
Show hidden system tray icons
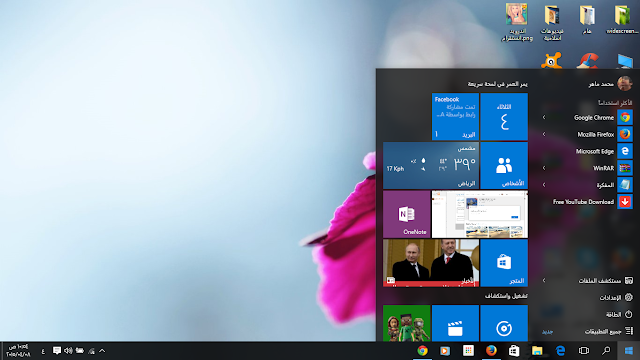pyautogui.click(x=102, y=351)
